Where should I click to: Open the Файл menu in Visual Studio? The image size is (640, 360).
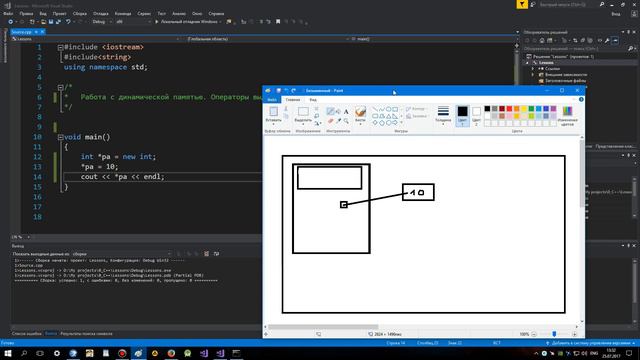click(x=8, y=13)
